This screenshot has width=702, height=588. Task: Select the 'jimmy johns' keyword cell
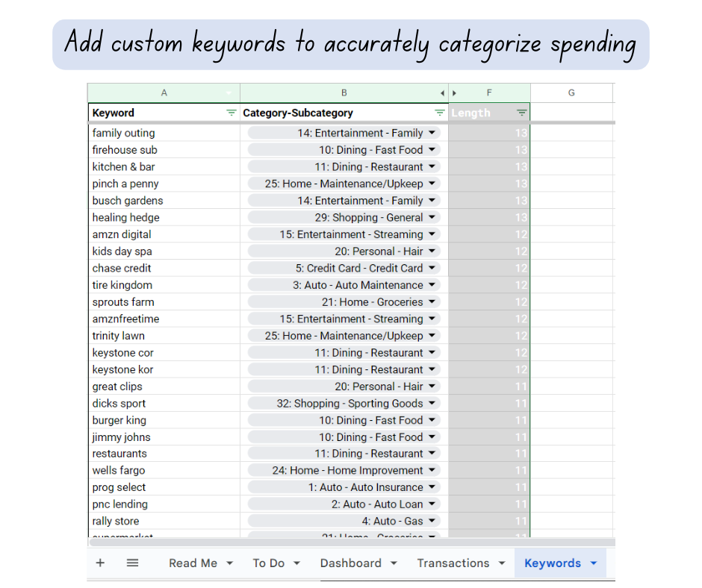pos(164,437)
